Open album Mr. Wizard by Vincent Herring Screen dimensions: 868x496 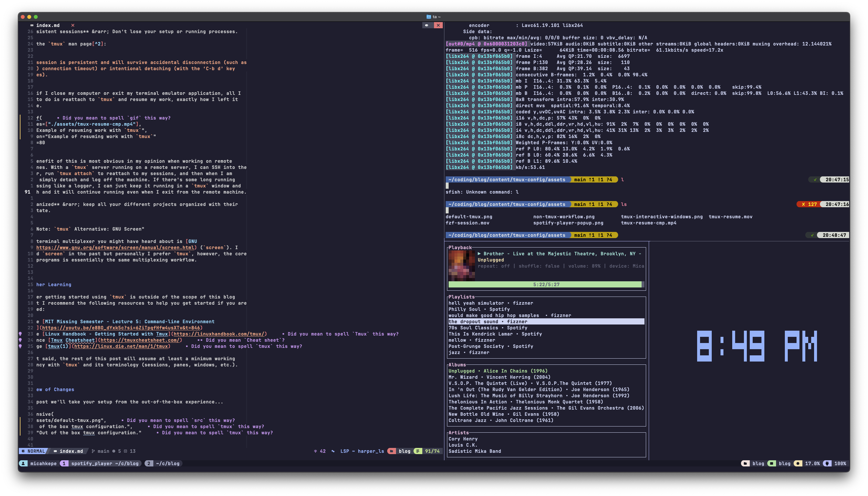pos(499,377)
